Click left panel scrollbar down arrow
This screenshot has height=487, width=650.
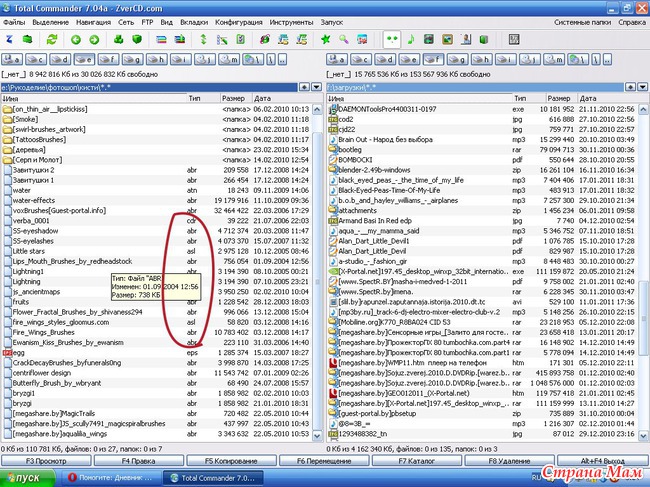click(317, 436)
